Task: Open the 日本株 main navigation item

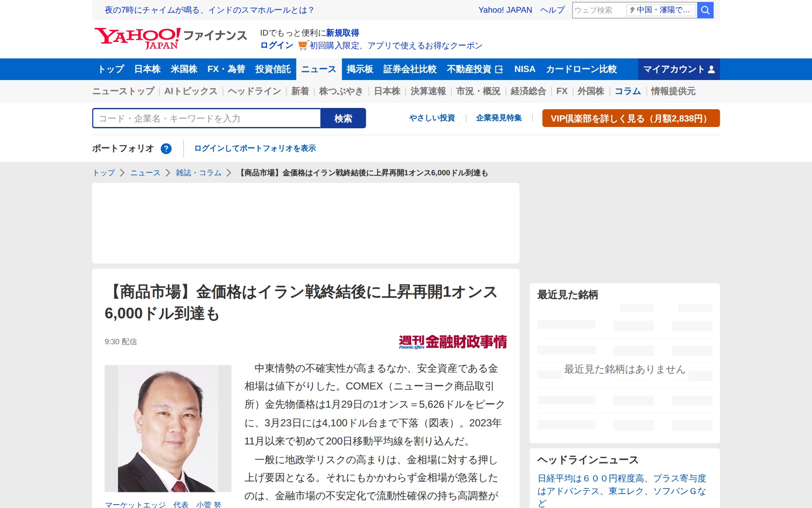Action: [x=147, y=69]
